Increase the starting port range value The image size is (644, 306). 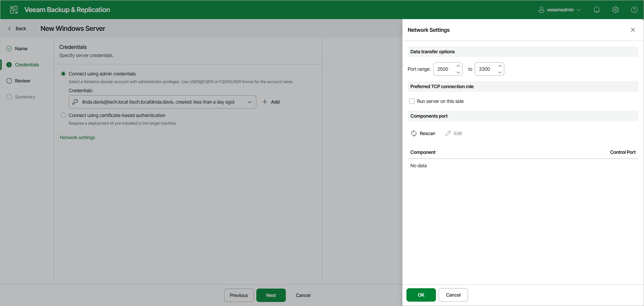458,66
